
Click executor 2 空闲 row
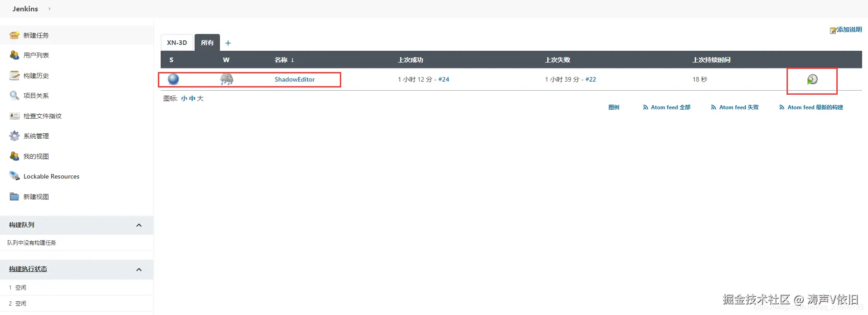click(x=76, y=303)
